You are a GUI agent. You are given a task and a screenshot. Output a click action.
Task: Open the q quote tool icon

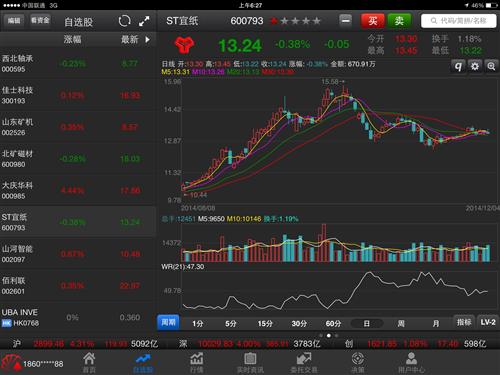pos(458,66)
